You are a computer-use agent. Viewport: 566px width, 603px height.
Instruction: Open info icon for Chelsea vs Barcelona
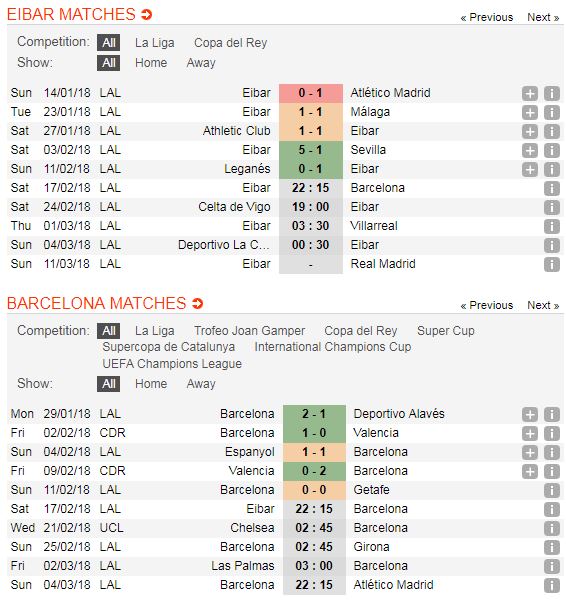(x=551, y=528)
